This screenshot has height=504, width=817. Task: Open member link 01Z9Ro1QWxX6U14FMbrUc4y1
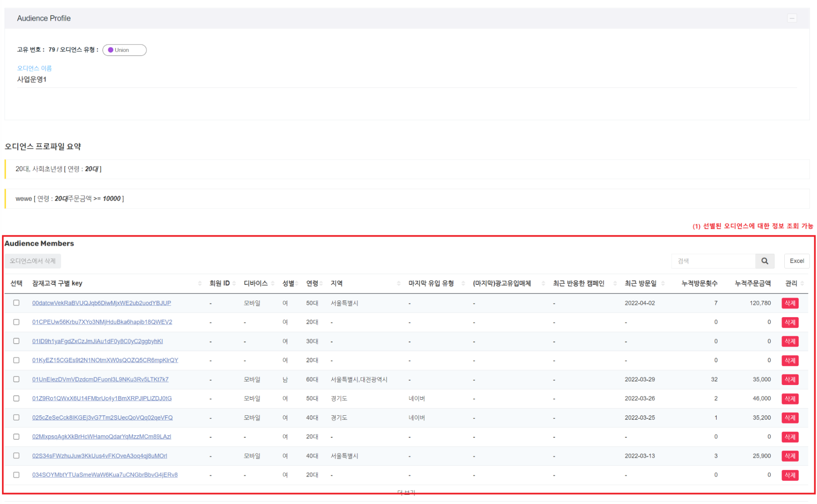tap(102, 399)
